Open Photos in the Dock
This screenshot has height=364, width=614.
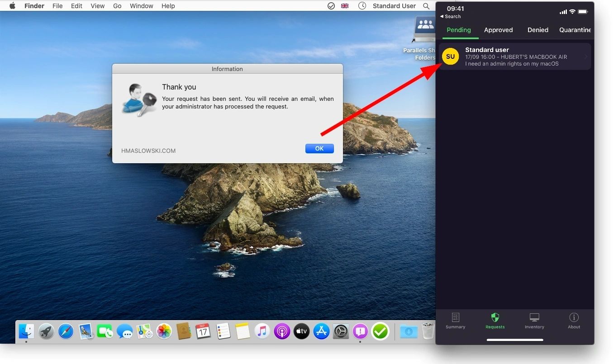tap(164, 331)
